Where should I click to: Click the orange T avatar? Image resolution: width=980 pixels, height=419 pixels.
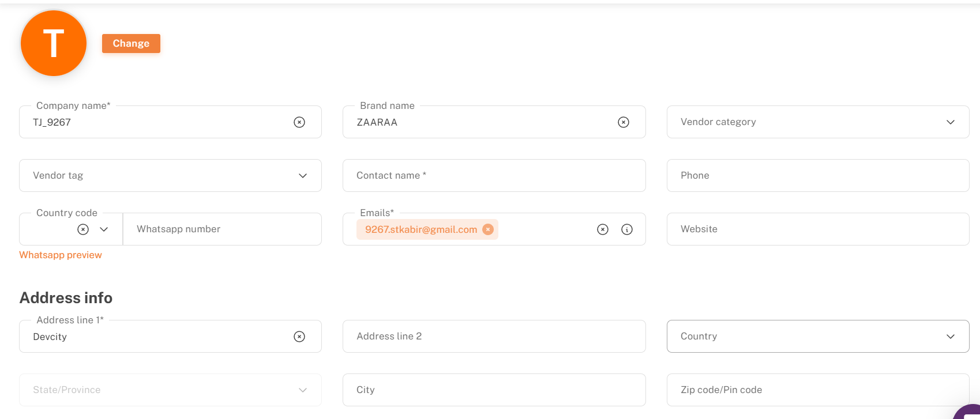pyautogui.click(x=54, y=43)
